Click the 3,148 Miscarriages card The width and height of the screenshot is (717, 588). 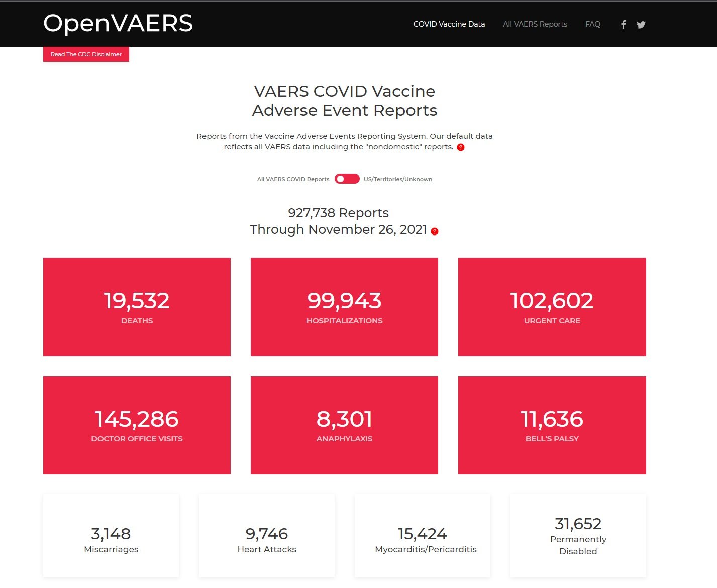tap(111, 536)
